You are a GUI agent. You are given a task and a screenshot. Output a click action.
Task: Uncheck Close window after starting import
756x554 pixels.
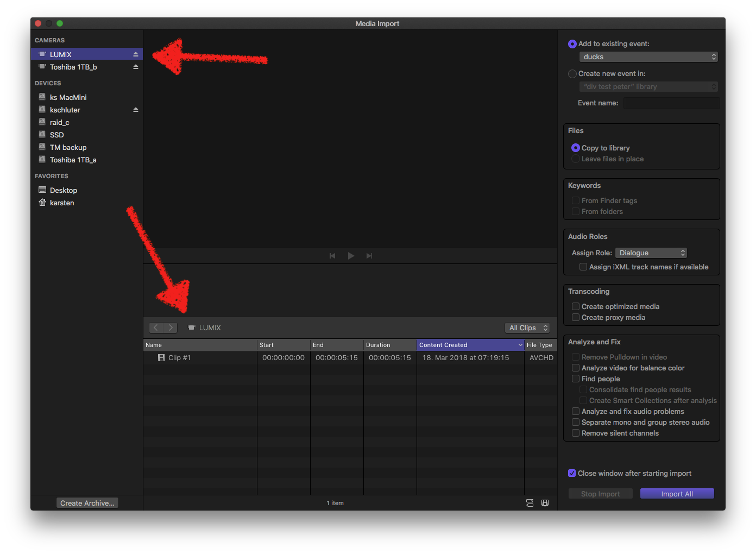click(572, 473)
